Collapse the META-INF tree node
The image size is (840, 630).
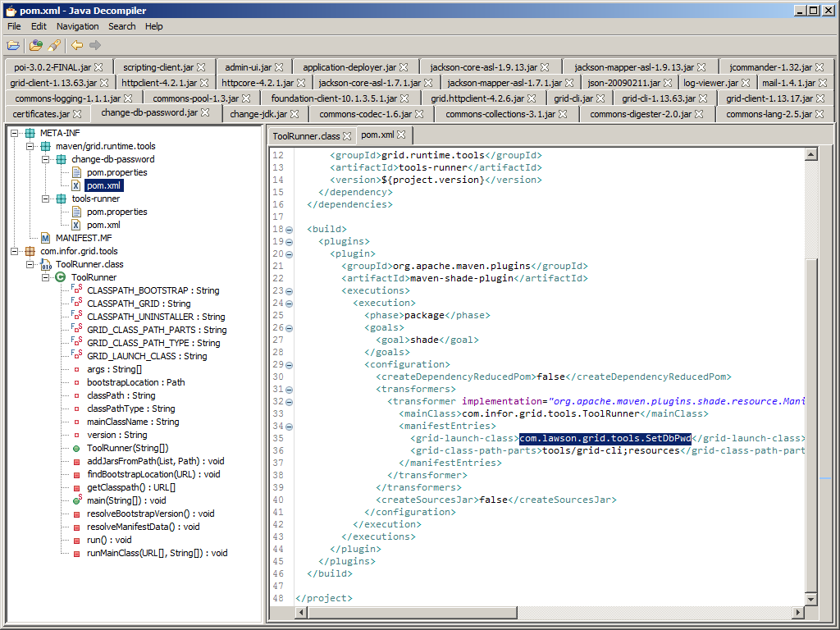[14, 133]
